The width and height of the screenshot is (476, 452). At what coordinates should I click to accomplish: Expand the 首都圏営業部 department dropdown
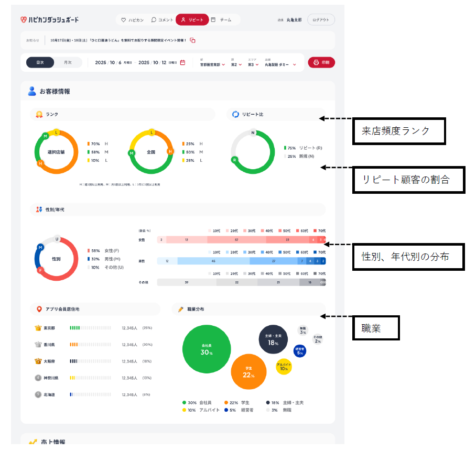[212, 65]
